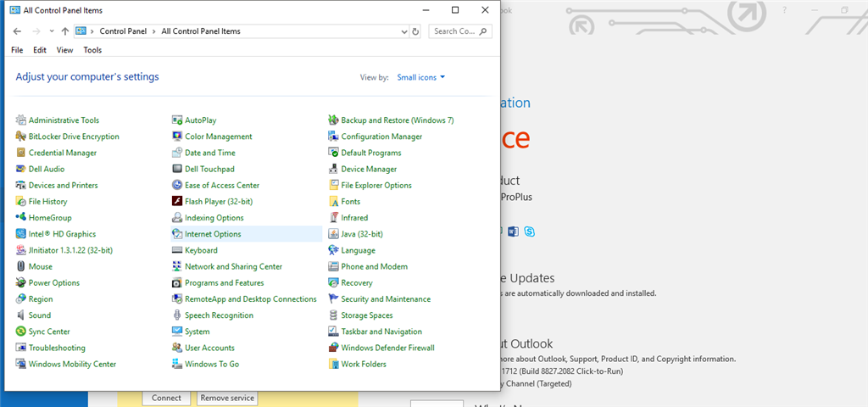Click the Device Manager icon

[333, 169]
